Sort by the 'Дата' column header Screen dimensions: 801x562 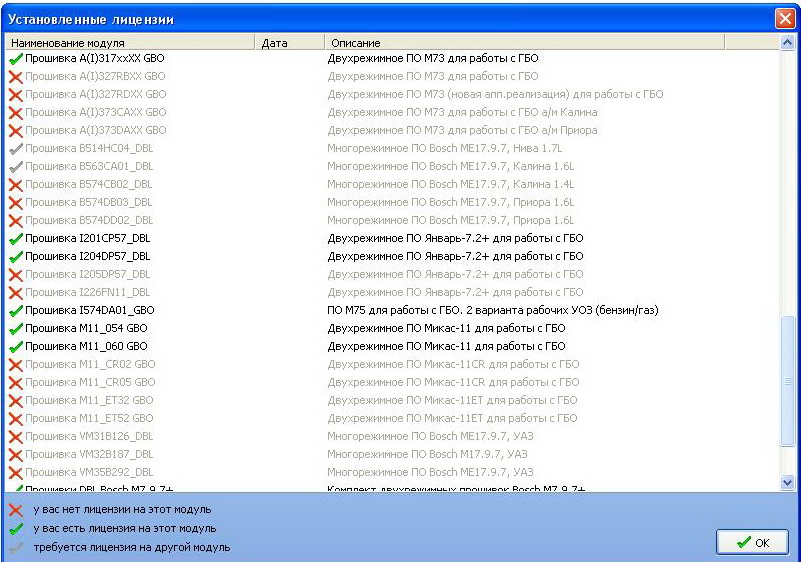click(x=290, y=42)
